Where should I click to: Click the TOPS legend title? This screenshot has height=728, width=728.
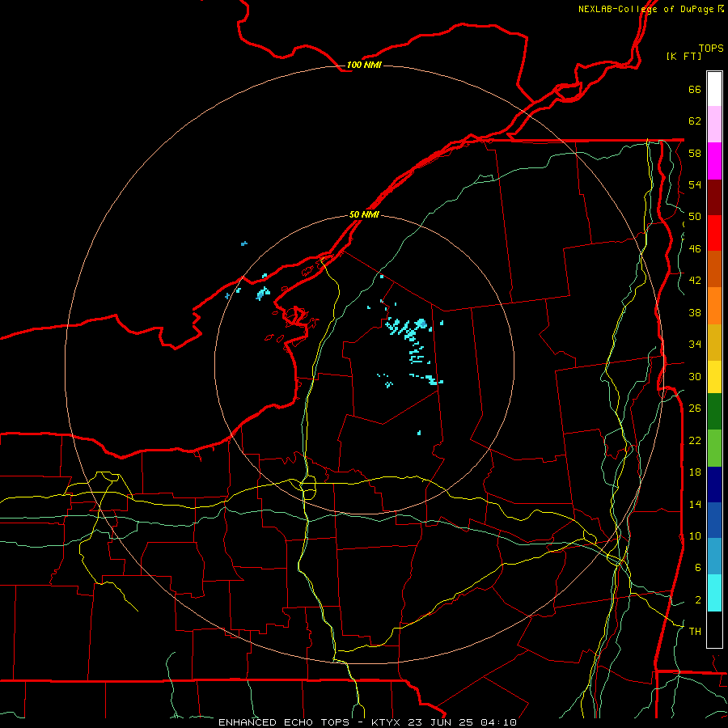pos(711,48)
